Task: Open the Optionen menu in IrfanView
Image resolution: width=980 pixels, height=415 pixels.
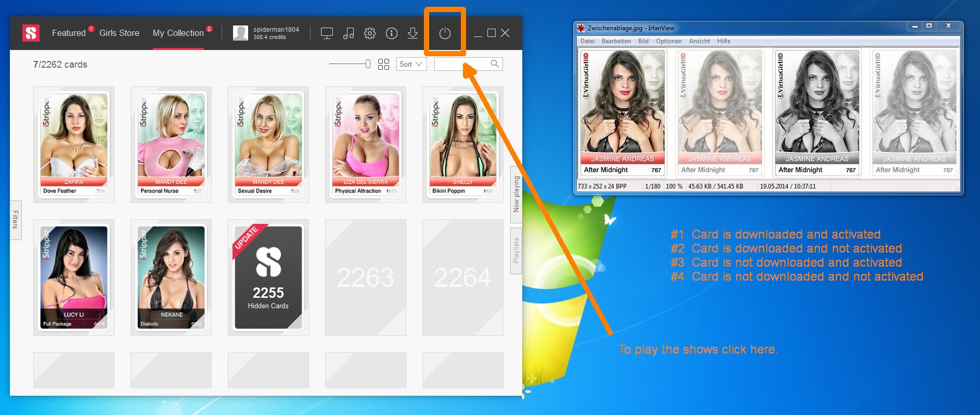Action: coord(669,41)
